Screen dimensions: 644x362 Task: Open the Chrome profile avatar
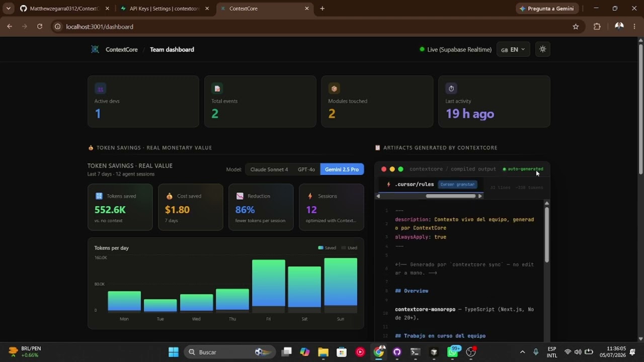point(619,27)
